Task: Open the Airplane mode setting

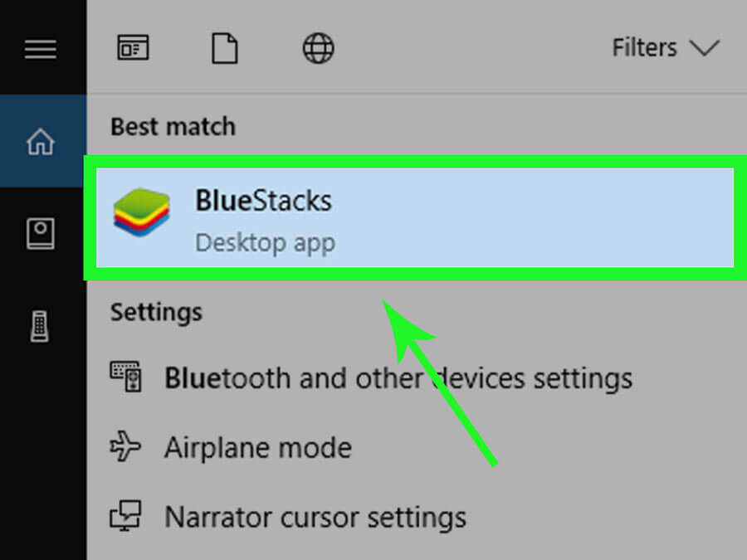Action: (x=257, y=448)
